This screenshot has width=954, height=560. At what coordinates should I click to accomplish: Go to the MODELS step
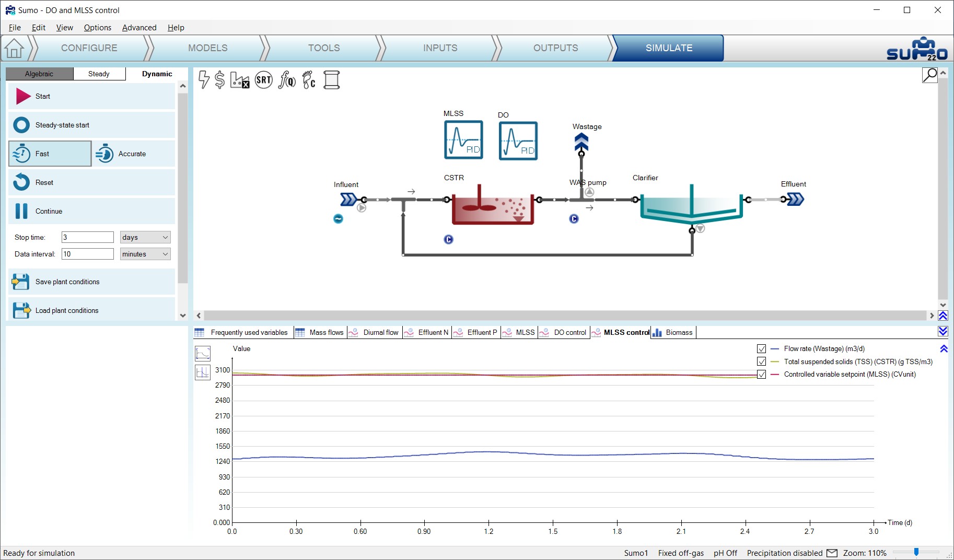click(x=207, y=48)
